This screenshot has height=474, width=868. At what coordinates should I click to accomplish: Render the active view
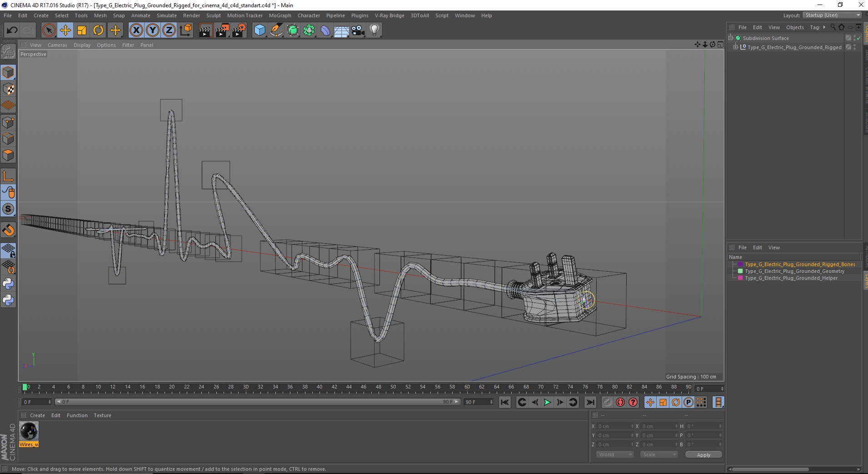(x=205, y=30)
